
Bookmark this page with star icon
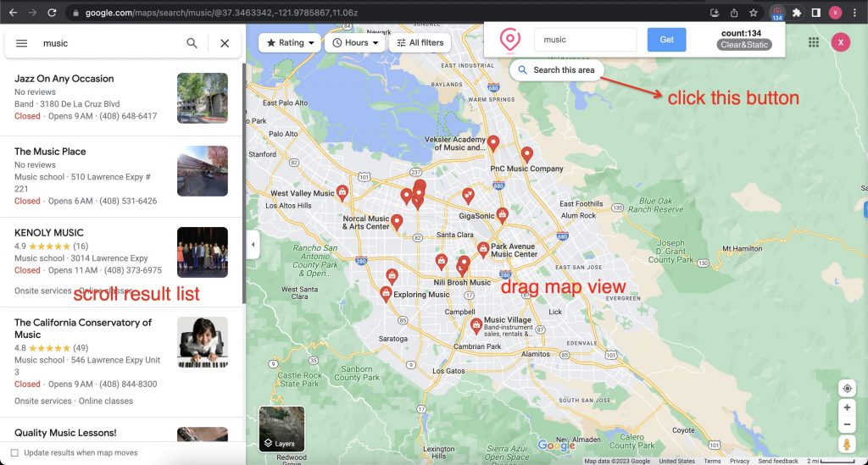[x=754, y=13]
